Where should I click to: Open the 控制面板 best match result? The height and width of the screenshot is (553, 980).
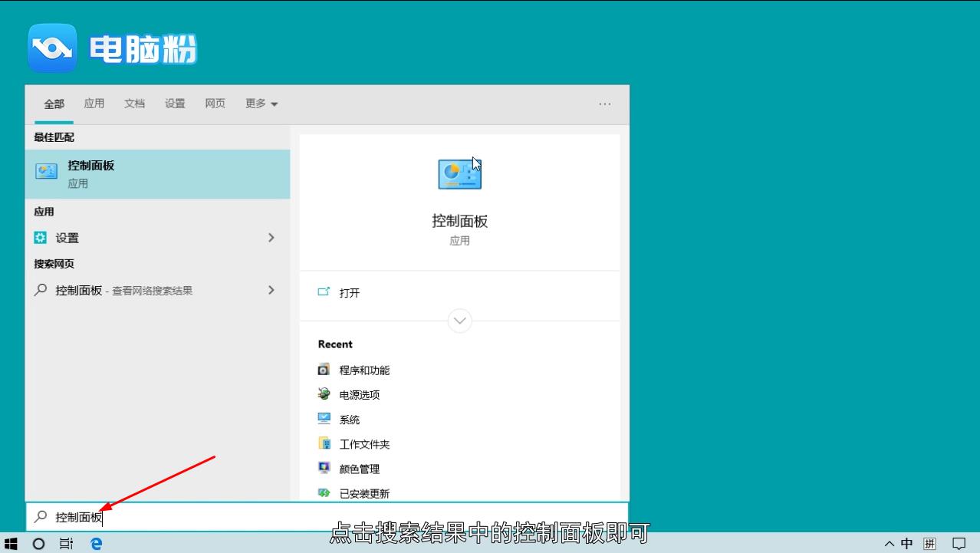coord(157,174)
